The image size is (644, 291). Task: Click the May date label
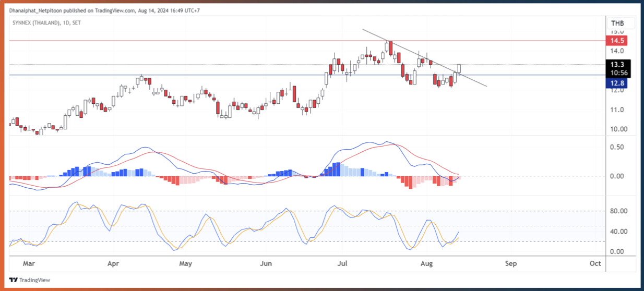pos(186,263)
